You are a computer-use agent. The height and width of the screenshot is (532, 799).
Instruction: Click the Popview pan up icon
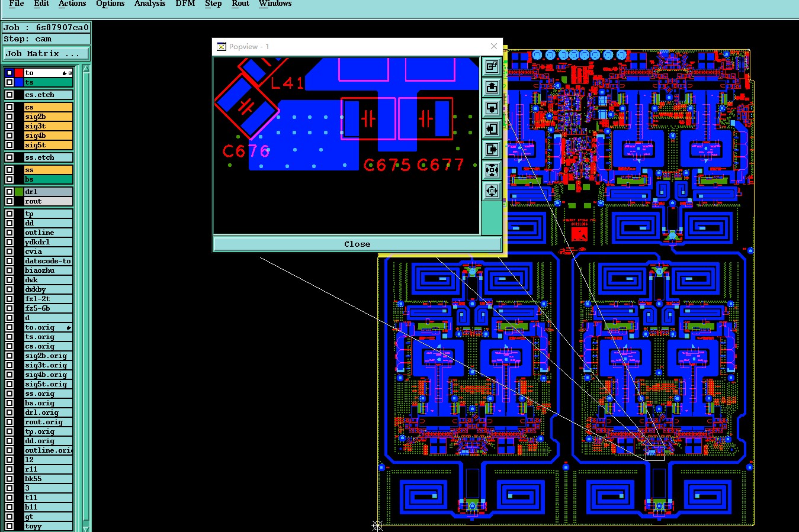(x=492, y=87)
